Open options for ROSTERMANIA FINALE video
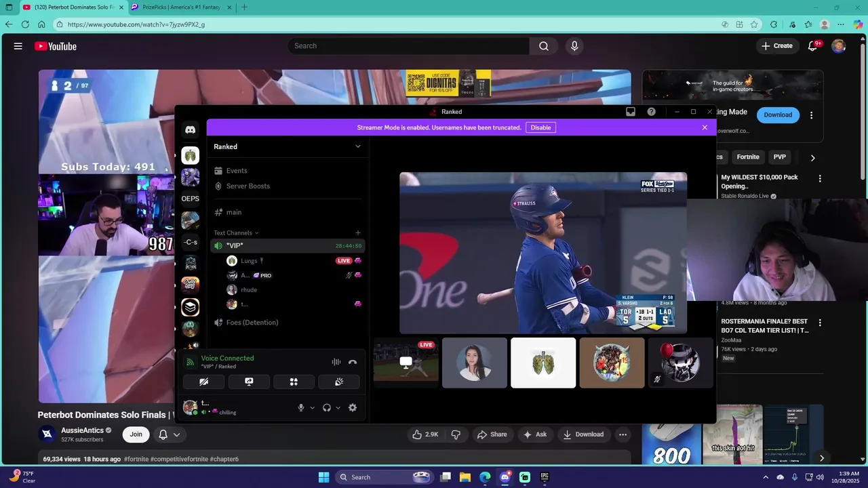 pos(820,323)
